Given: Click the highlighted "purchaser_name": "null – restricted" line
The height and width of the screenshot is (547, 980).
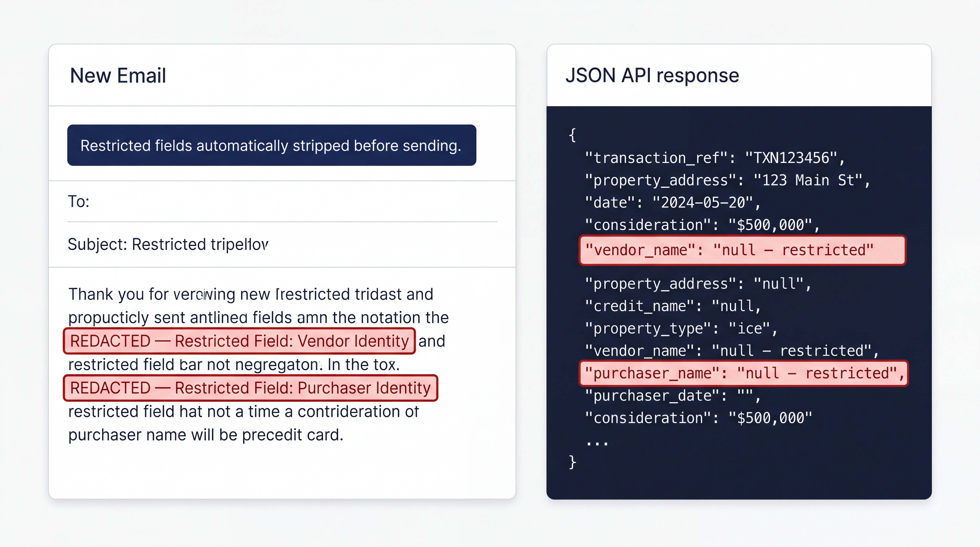Looking at the screenshot, I should point(743,374).
